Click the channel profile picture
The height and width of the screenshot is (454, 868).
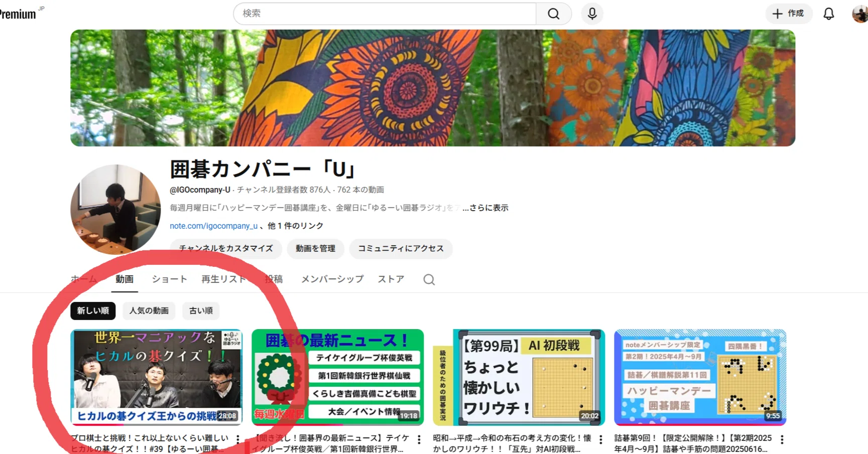pyautogui.click(x=115, y=209)
